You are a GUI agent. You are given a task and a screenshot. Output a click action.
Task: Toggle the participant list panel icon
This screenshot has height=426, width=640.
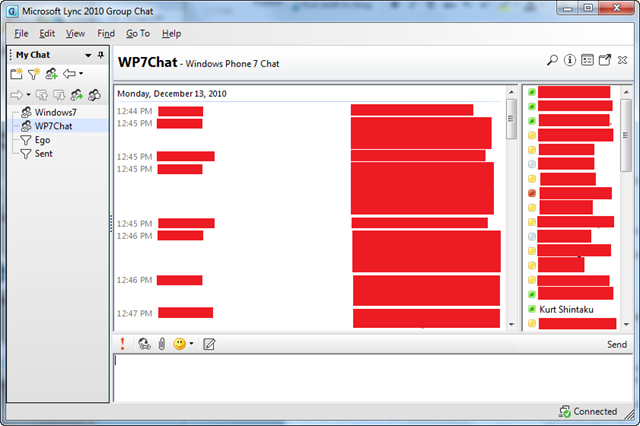[588, 61]
